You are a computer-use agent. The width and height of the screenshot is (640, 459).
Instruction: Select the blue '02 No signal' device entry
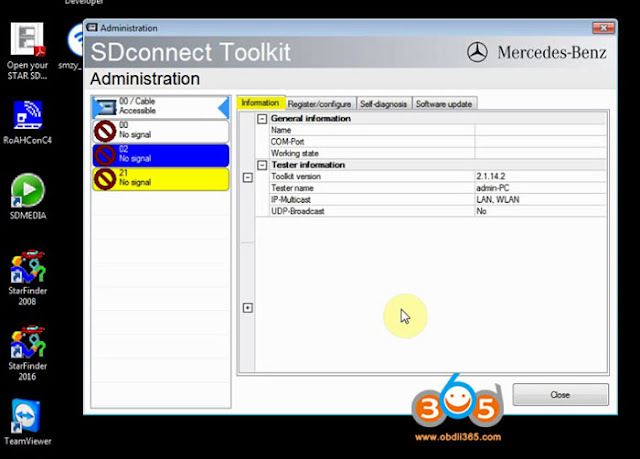click(160, 155)
